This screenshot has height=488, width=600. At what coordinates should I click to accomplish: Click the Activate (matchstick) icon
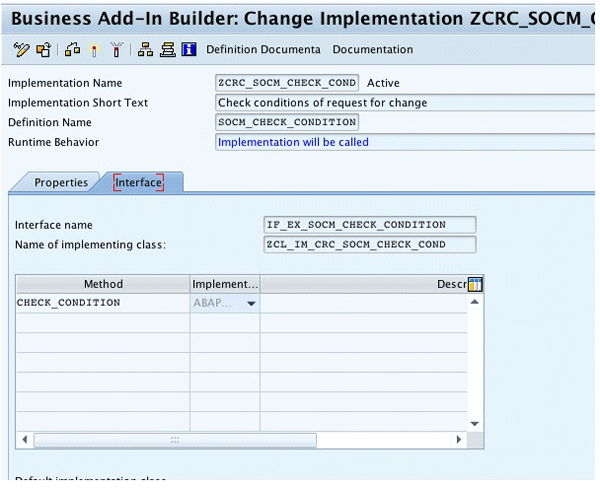point(95,49)
